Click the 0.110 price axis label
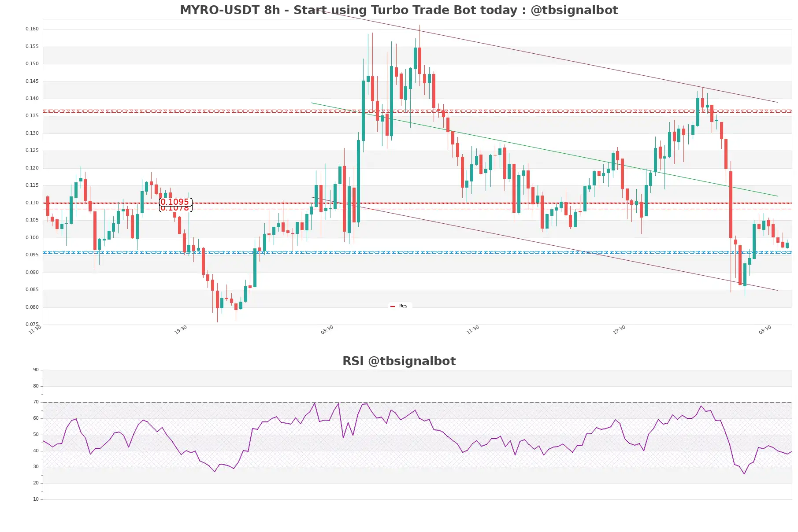 32,203
